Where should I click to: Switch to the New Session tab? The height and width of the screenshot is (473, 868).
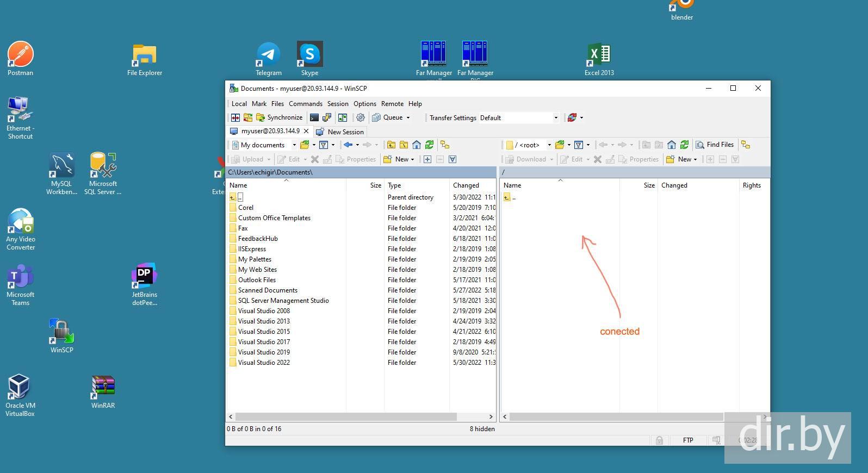(x=340, y=132)
